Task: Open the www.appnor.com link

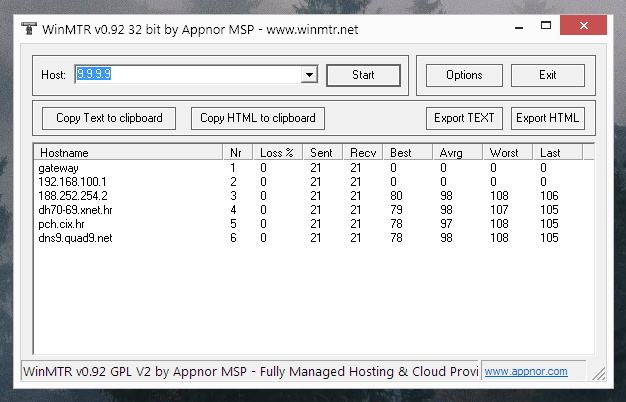Action: 526,371
